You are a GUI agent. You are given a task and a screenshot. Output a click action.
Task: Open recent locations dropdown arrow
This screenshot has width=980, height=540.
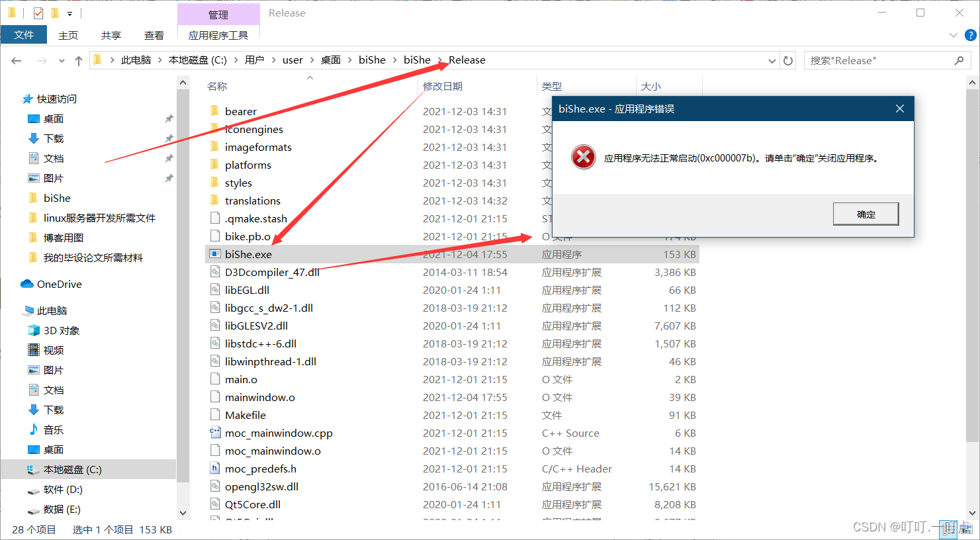[62, 60]
